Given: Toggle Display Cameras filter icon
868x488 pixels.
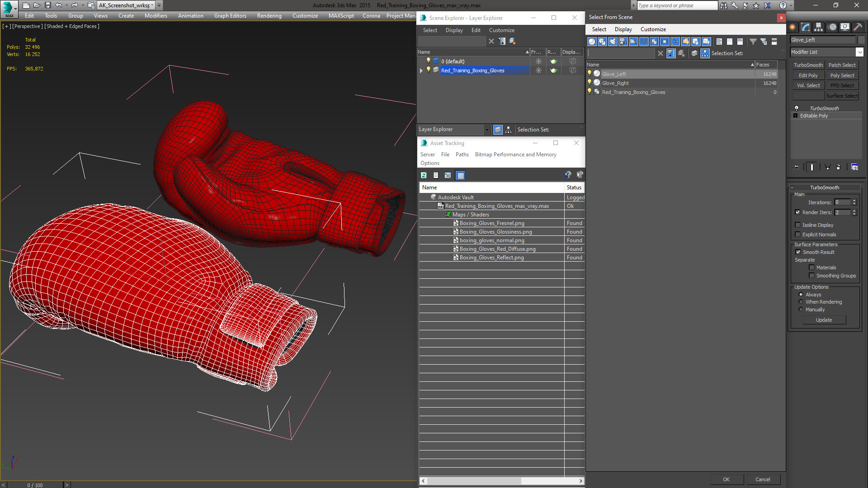Looking at the screenshot, I should pyautogui.click(x=623, y=42).
